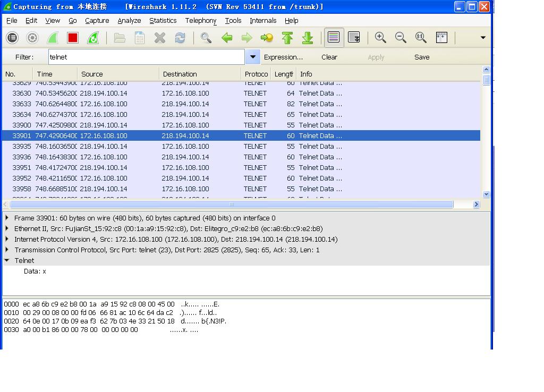Open the Tools menu

[233, 21]
